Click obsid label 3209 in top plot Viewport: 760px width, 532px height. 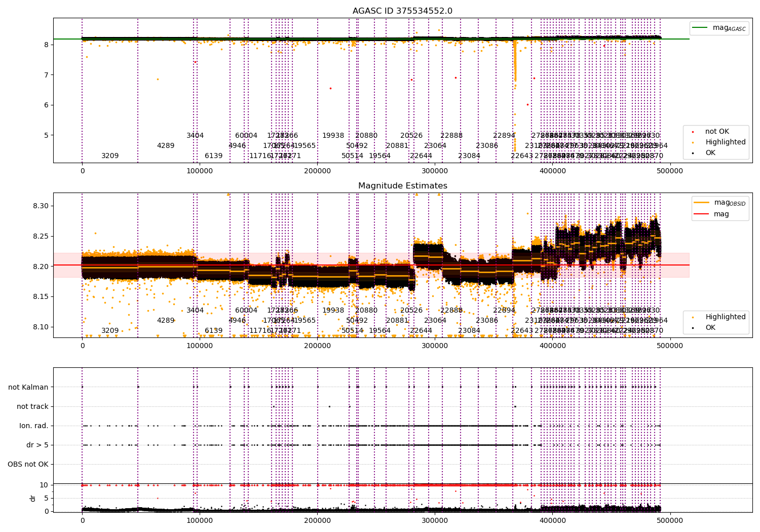pos(110,156)
